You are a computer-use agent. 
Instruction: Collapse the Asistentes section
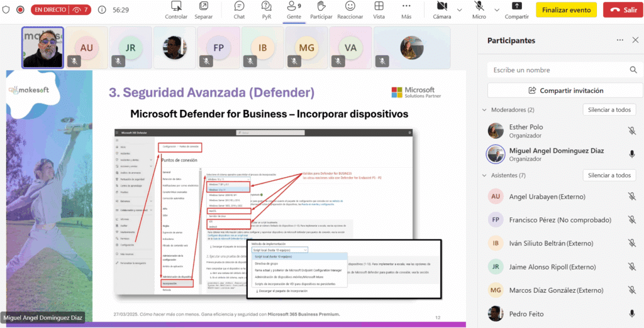[483, 175]
